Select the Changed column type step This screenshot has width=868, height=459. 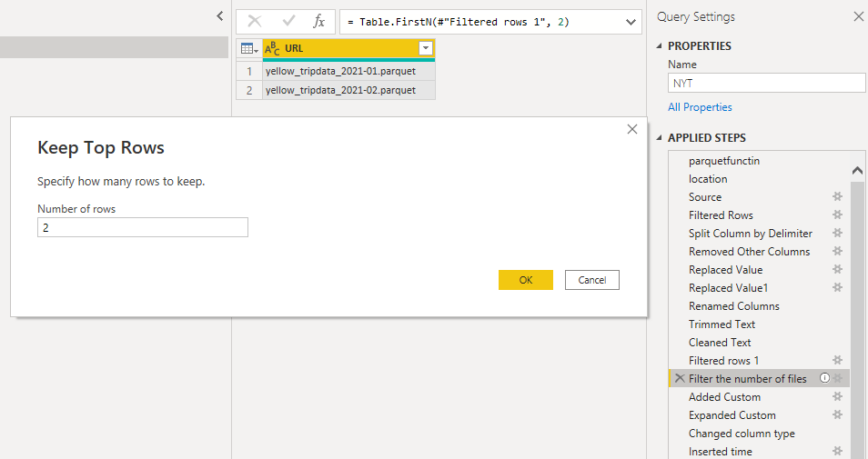coord(742,434)
